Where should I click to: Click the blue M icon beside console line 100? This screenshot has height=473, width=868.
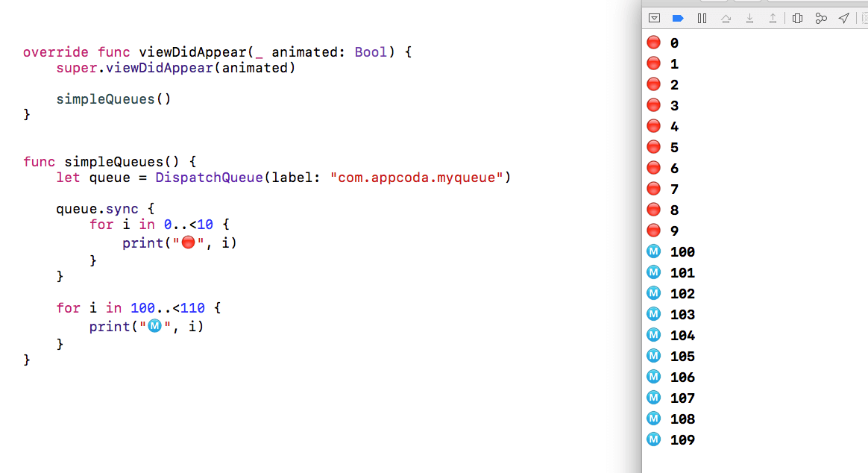click(x=652, y=251)
